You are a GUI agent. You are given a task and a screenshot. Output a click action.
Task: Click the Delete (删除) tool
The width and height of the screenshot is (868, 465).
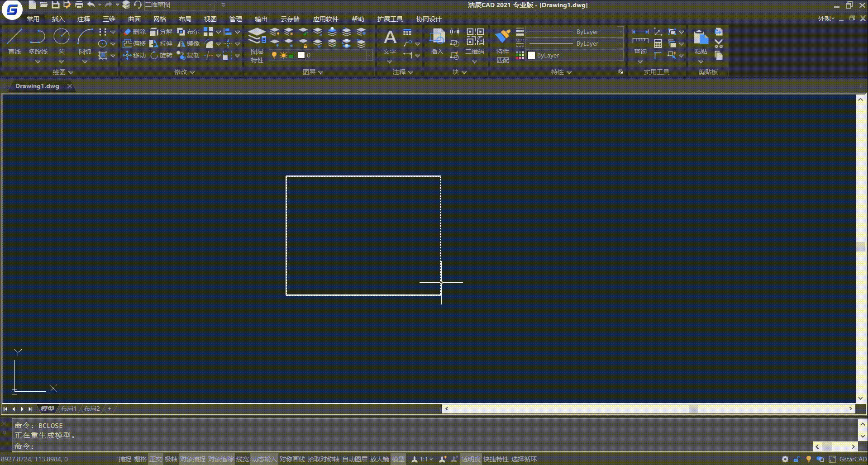click(x=134, y=32)
